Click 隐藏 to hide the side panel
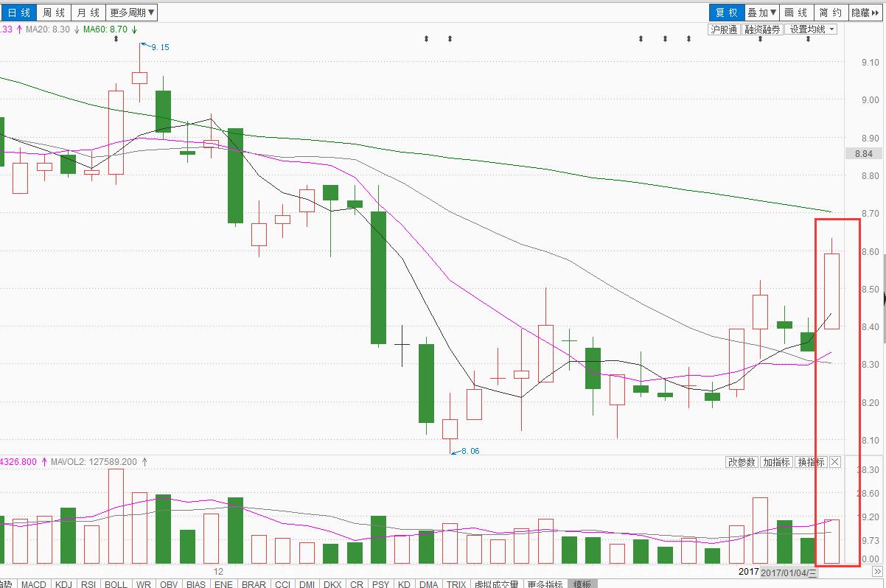 (865, 13)
